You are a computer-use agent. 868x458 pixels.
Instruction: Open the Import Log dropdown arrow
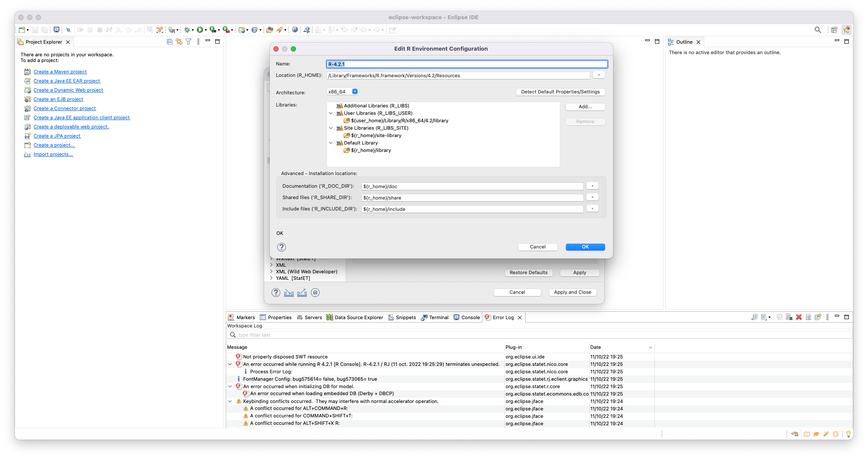click(769, 318)
